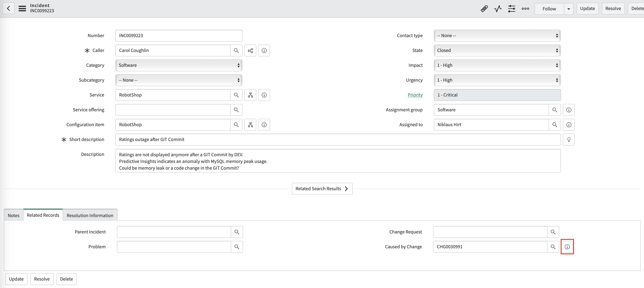Open Assignment group lookup magnifier
This screenshot has width=644, height=288.
pyautogui.click(x=555, y=110)
